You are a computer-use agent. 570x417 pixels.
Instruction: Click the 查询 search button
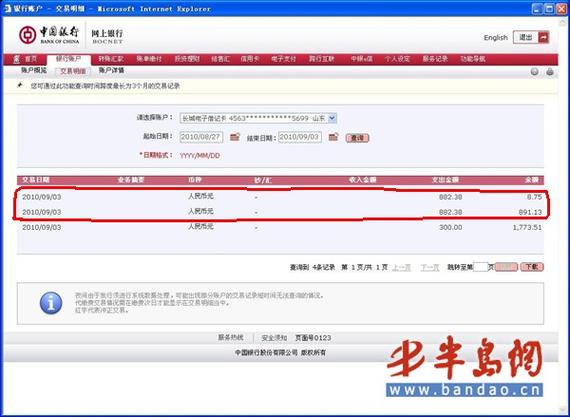[357, 138]
